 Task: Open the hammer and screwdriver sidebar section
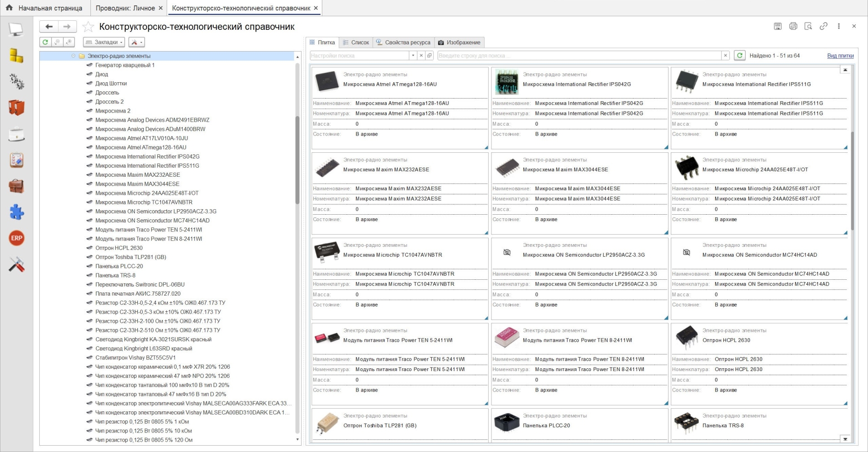tap(16, 264)
